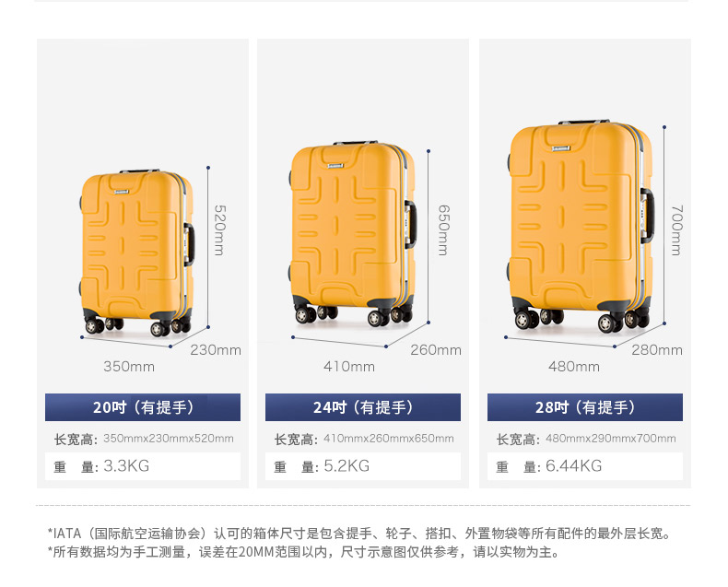Viewport: 728px width, 587px height.
Task: Click the 28吋 suitcase image
Action: 581,226
